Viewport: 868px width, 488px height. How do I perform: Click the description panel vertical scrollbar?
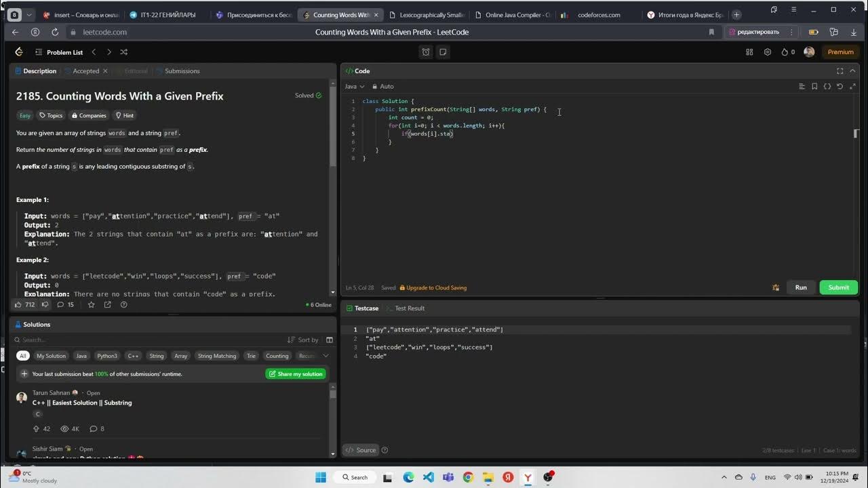click(332, 125)
